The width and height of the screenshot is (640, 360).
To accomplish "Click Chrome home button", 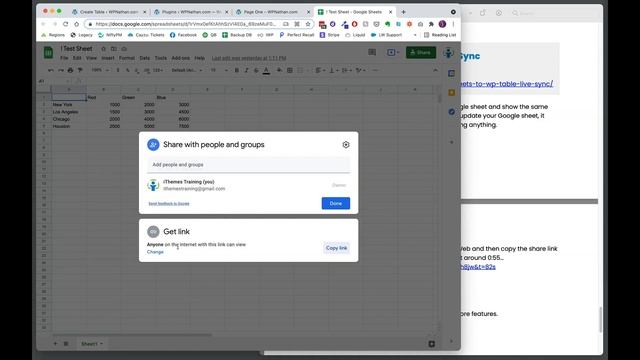I will click(76, 24).
